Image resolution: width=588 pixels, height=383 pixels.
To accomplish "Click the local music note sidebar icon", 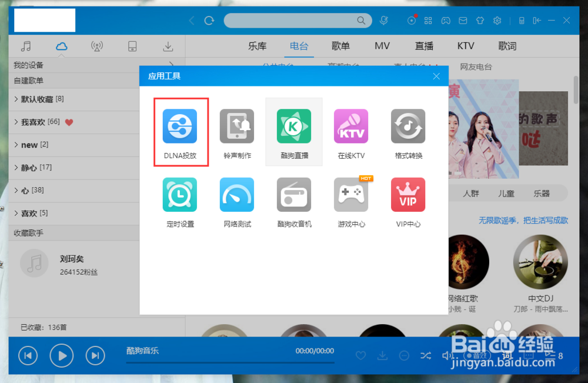I will 26,46.
